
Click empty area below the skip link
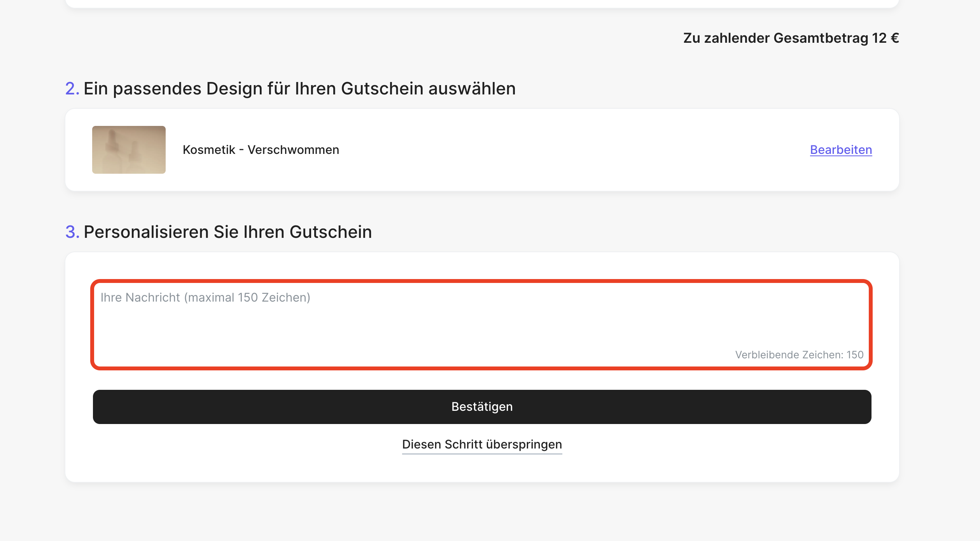[x=482, y=468]
